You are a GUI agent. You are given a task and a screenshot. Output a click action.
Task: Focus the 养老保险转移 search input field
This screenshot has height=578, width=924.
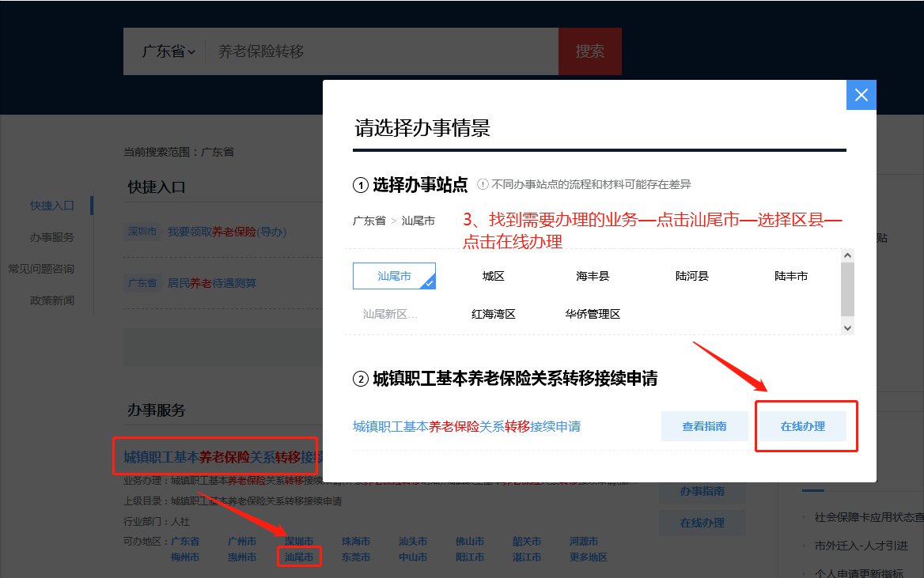(x=380, y=51)
